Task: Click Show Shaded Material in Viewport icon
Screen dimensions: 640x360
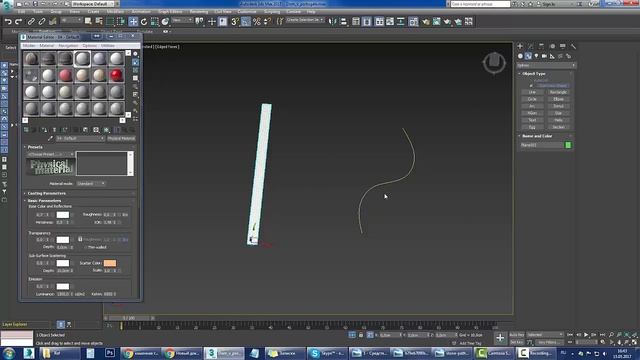Action: point(107,130)
